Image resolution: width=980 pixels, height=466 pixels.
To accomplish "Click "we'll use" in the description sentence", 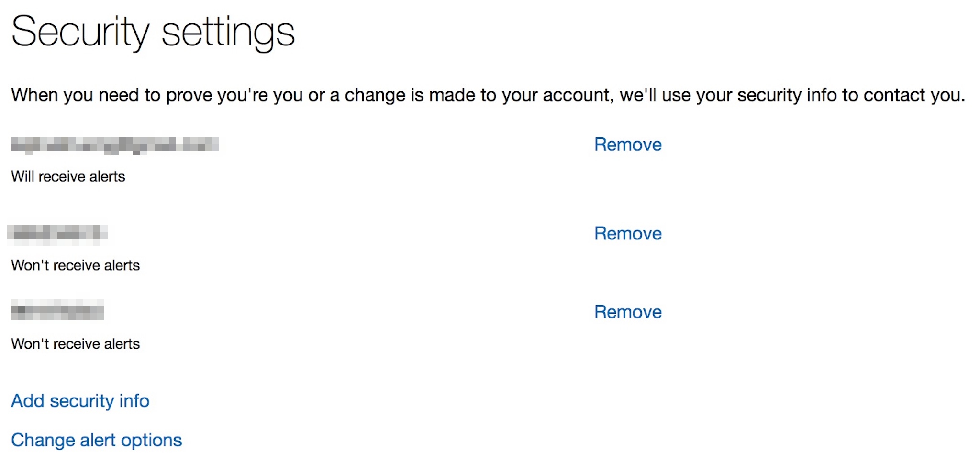I will [655, 95].
